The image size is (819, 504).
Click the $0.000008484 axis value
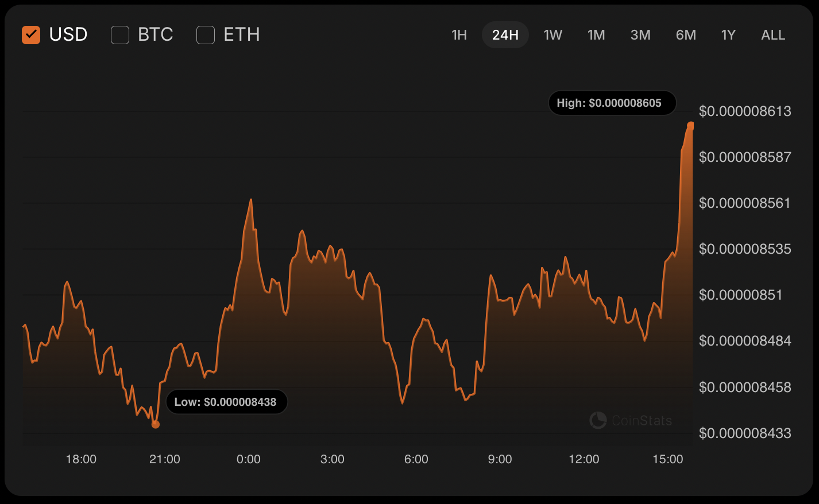pyautogui.click(x=745, y=340)
